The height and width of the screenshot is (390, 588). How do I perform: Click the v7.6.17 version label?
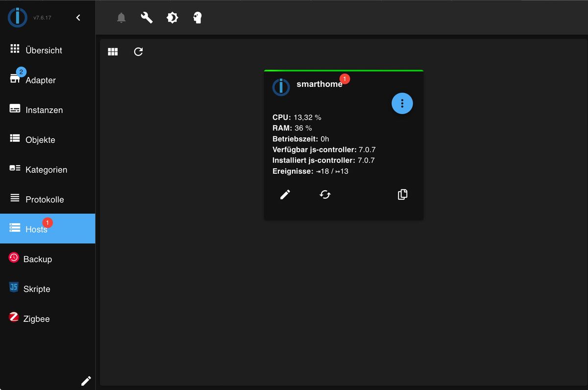42,18
